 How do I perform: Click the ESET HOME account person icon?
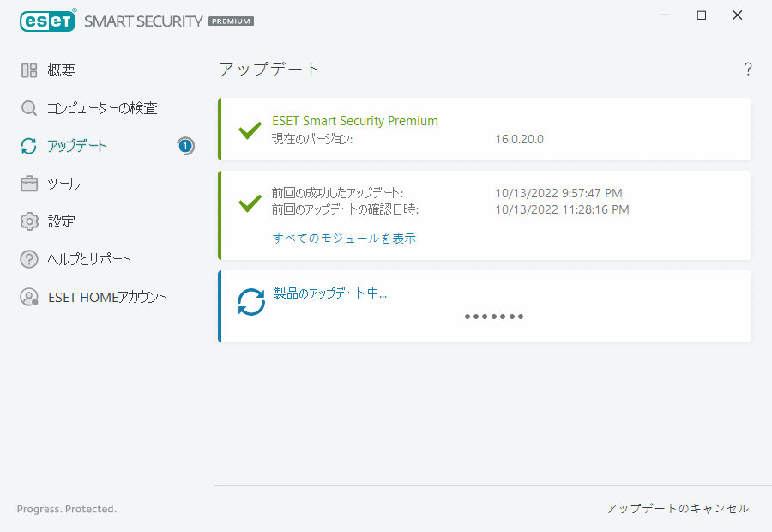point(29,297)
